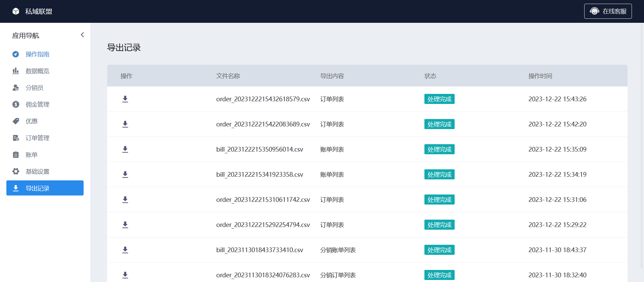The image size is (644, 282).
Task: Click the 佣金管理 dollar icon
Action: pyautogui.click(x=16, y=104)
